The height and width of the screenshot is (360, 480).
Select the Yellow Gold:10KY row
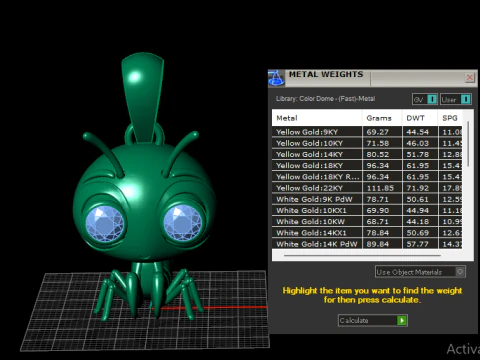pos(367,143)
